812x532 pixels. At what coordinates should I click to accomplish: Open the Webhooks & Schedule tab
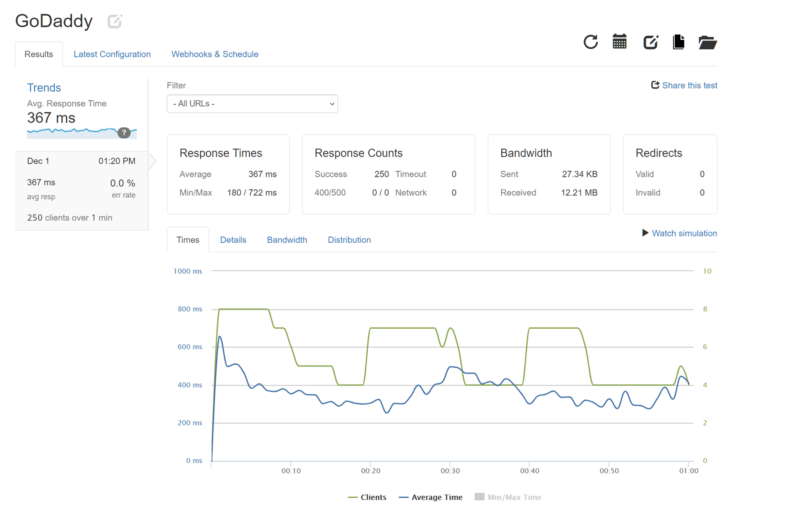pos(214,54)
